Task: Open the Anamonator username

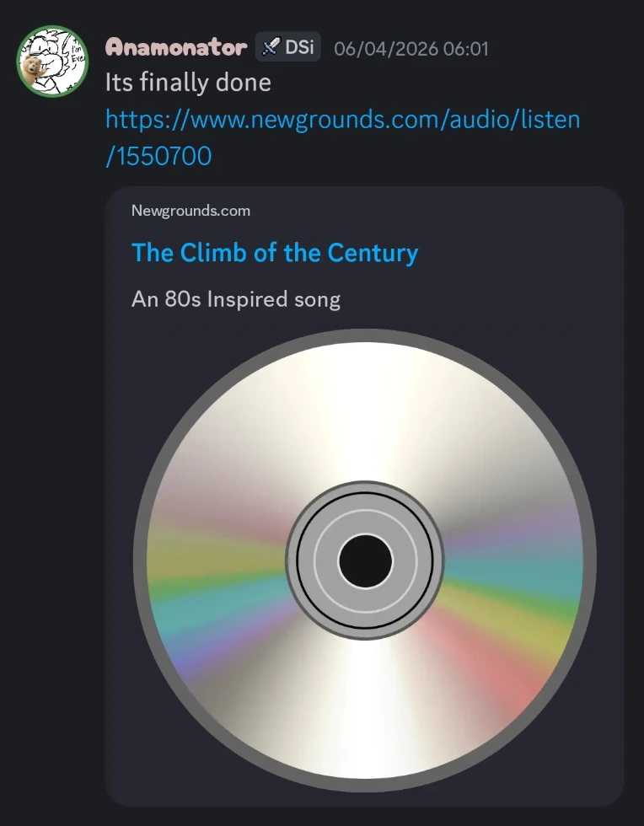Action: 176,47
